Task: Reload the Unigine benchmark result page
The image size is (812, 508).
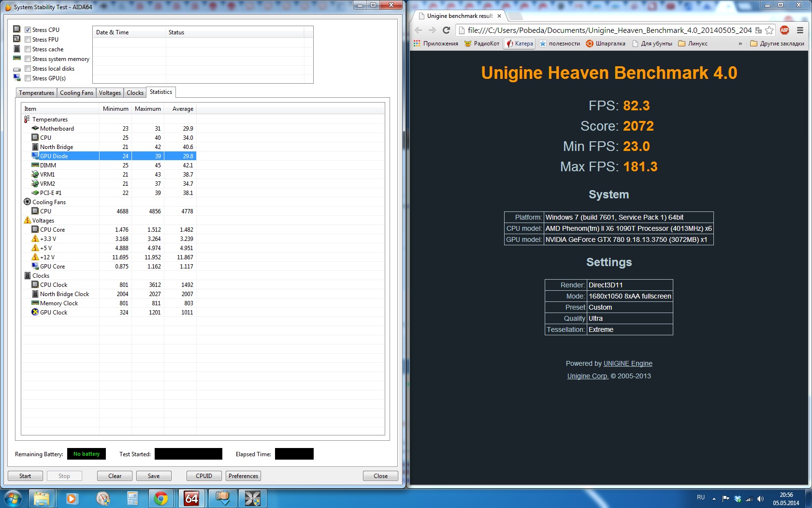Action: point(447,30)
